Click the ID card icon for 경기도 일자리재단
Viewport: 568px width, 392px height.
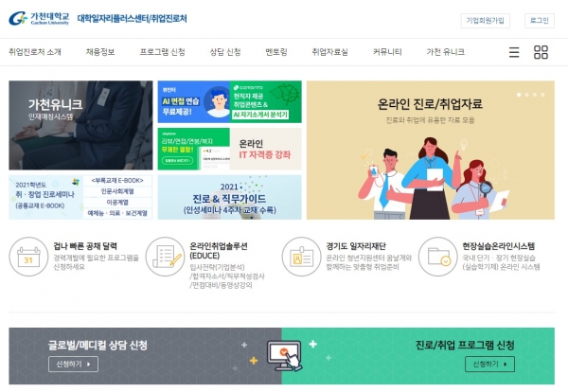[x=301, y=257]
